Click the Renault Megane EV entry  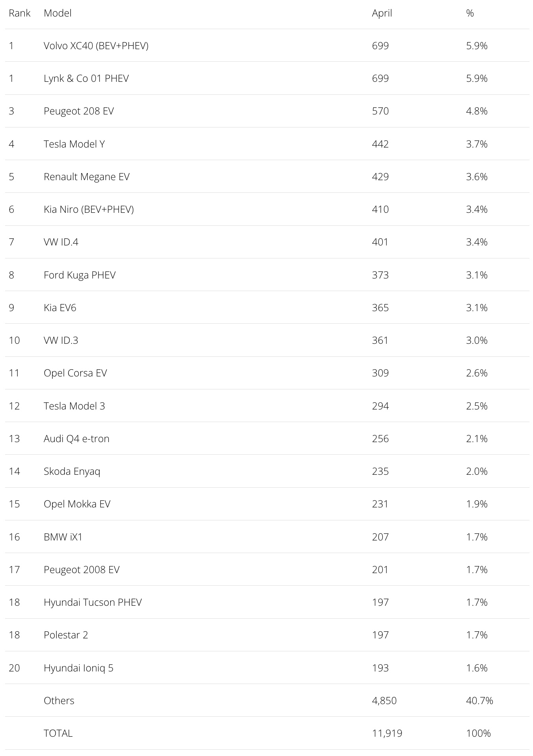point(87,177)
